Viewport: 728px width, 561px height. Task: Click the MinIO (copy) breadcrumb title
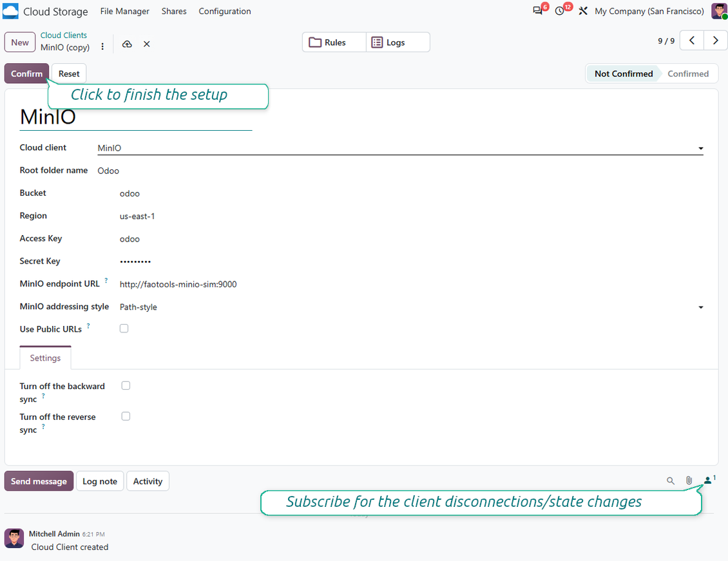[x=65, y=47]
